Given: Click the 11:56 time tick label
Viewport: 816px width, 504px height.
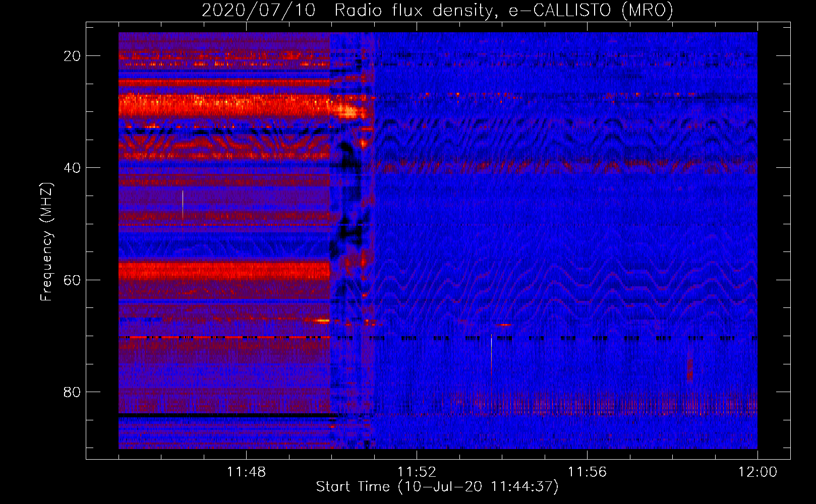Looking at the screenshot, I should pos(587,472).
